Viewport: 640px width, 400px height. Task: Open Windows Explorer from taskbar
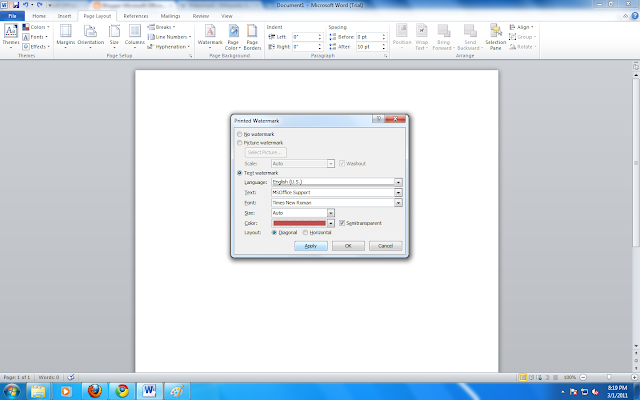click(38, 391)
